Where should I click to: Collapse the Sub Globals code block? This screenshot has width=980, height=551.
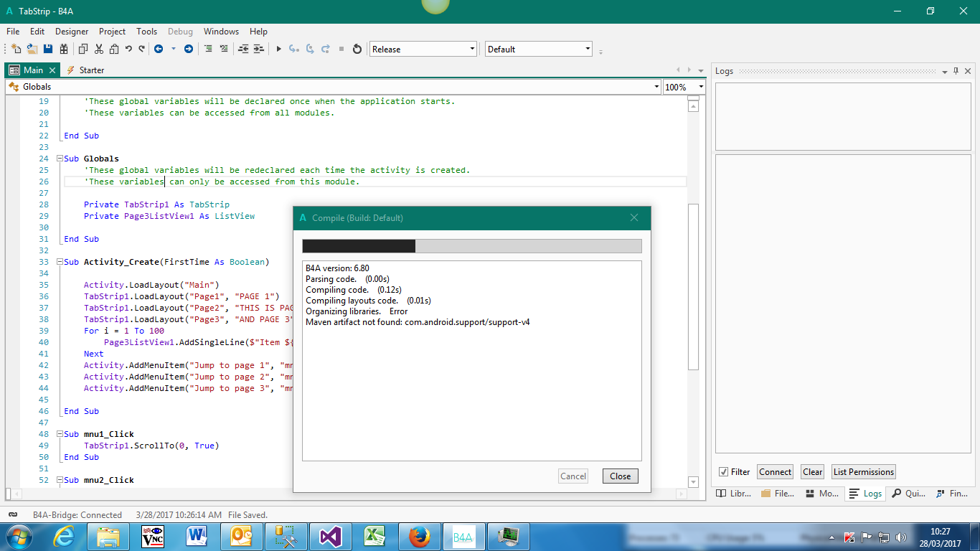click(59, 159)
